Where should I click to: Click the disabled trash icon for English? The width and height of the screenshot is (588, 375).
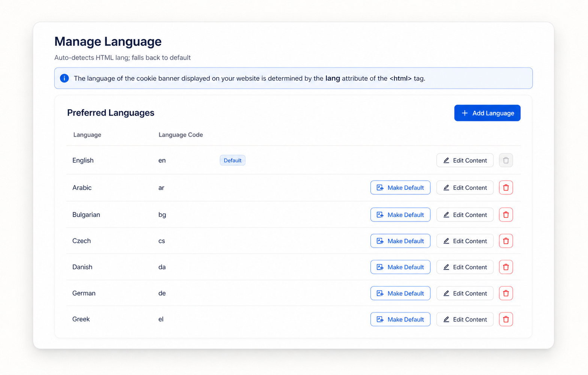[x=506, y=160]
